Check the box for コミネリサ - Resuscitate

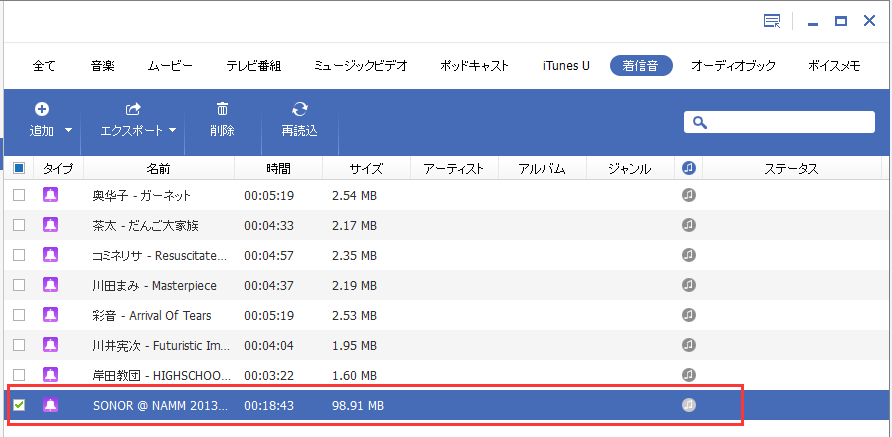pos(19,255)
